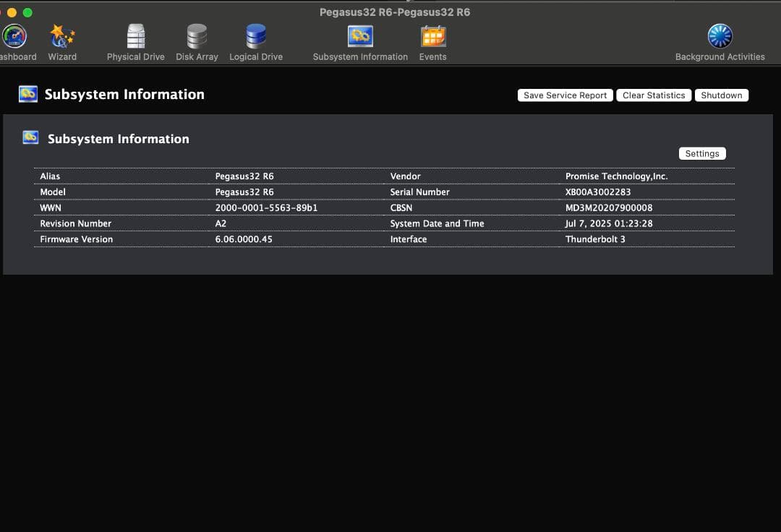
Task: Go to the Disk Array section
Action: click(197, 36)
